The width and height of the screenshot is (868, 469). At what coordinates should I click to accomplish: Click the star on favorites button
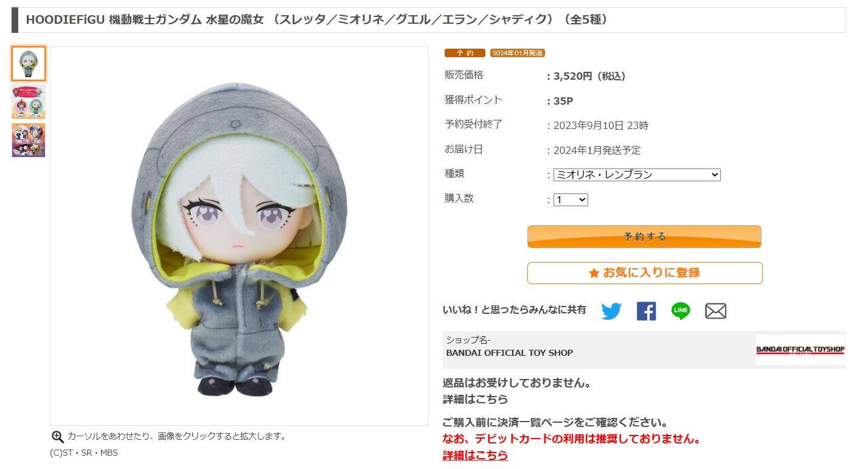click(594, 273)
